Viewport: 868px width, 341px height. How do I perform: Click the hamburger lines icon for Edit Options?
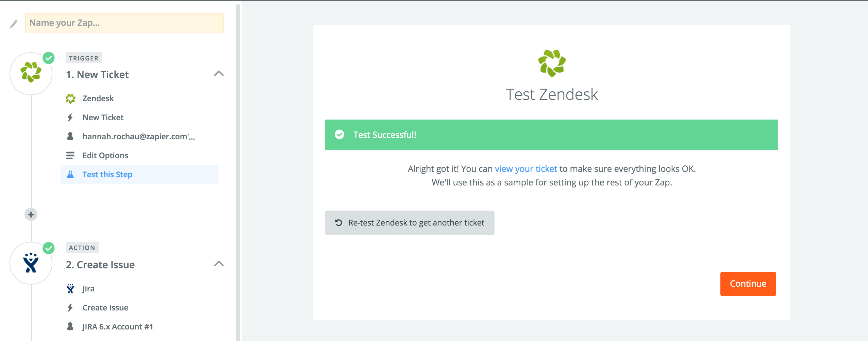(70, 156)
